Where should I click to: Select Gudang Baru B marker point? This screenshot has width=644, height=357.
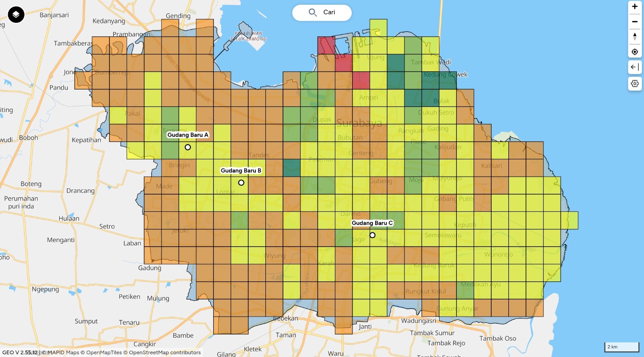[241, 183]
